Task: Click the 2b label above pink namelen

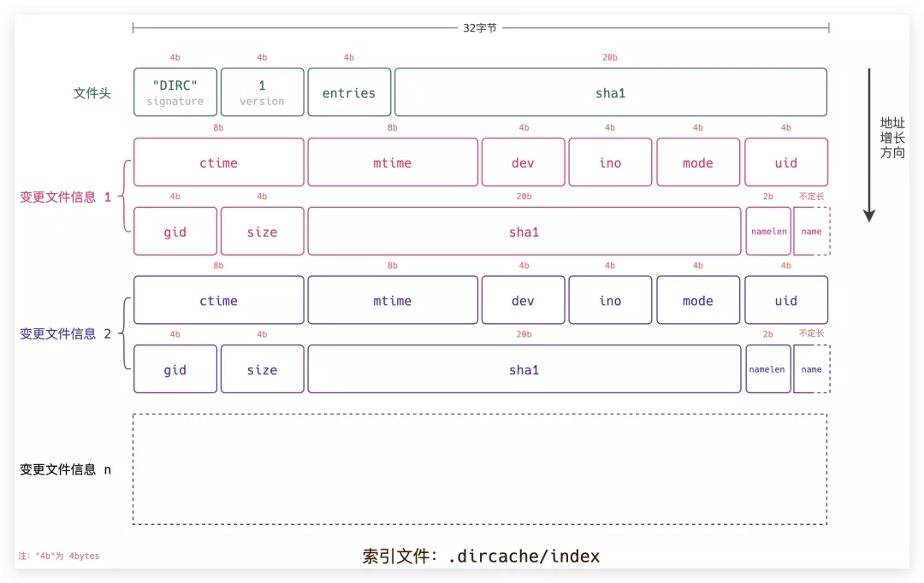Action: tap(767, 196)
